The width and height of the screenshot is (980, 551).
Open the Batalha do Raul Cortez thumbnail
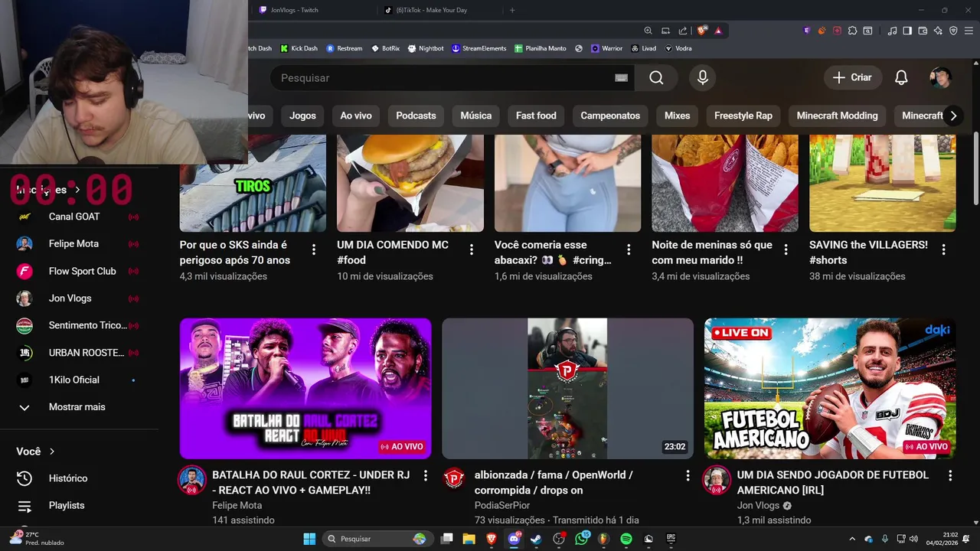coord(305,389)
